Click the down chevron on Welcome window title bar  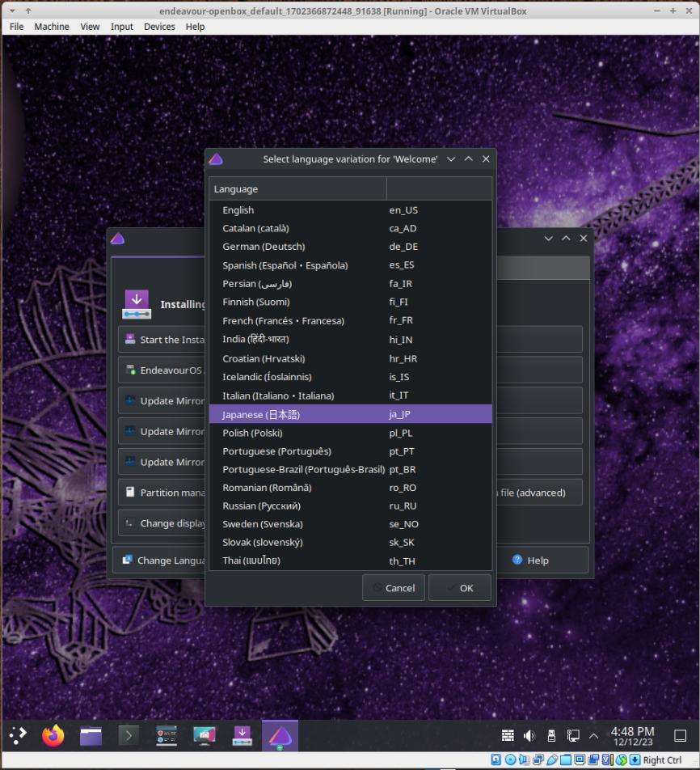tap(549, 238)
